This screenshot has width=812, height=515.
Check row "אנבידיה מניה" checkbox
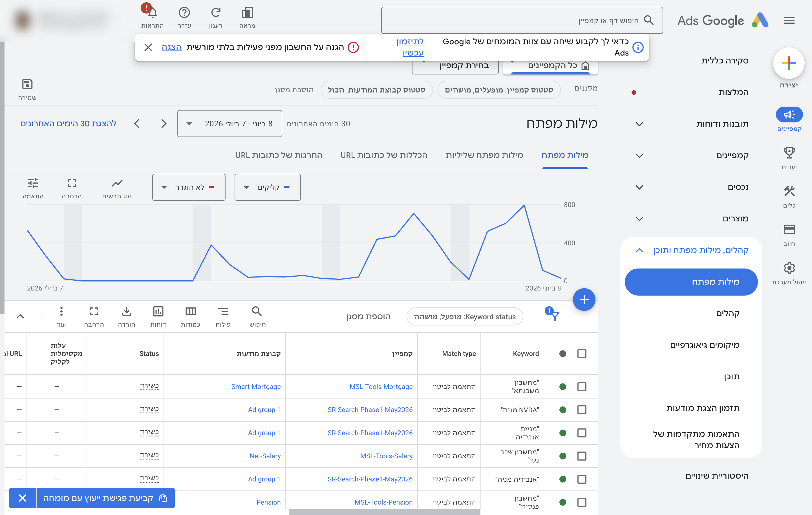[582, 479]
